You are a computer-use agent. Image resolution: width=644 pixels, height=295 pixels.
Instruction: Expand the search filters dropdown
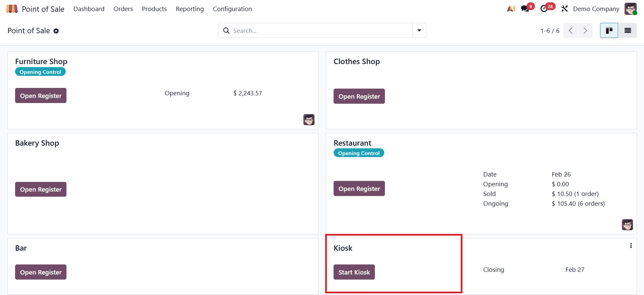[x=419, y=30]
